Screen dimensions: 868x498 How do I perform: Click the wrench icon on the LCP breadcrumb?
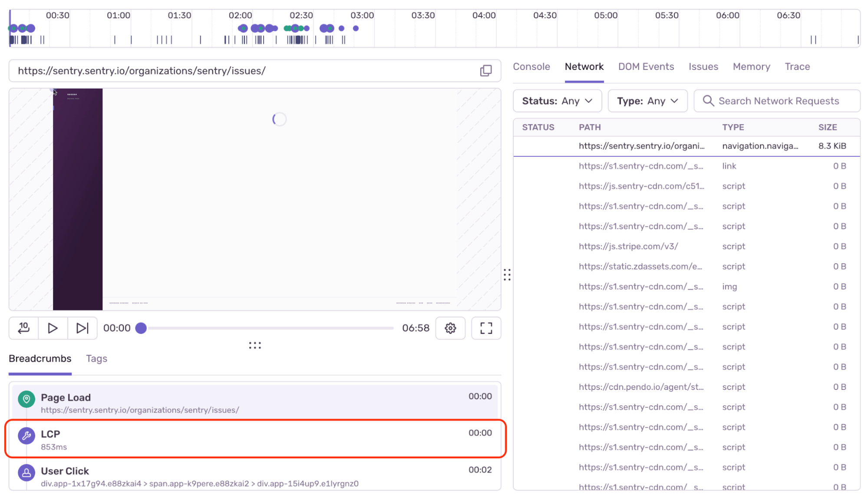[26, 436]
